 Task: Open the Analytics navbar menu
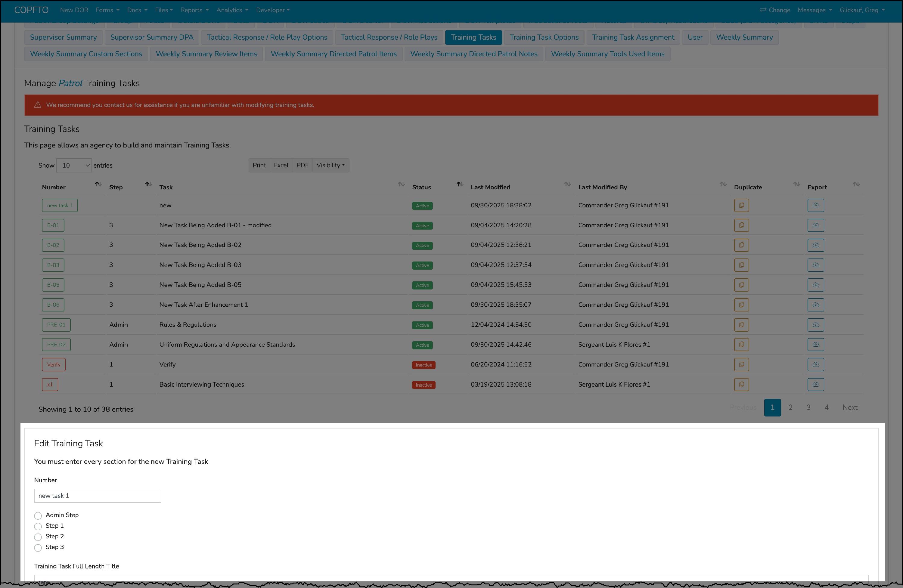[232, 10]
